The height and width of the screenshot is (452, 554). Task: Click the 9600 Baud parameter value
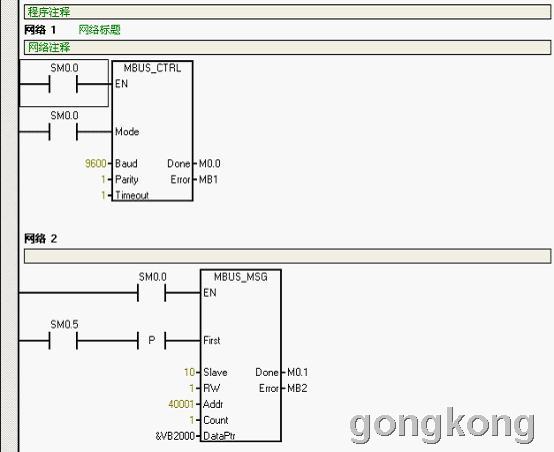pyautogui.click(x=95, y=163)
